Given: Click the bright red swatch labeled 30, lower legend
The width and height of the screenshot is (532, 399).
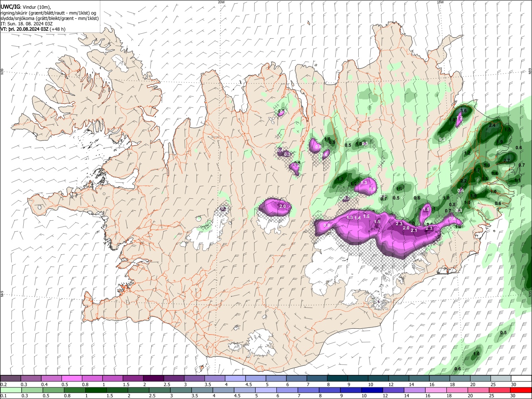Looking at the screenshot, I should pos(520,390).
